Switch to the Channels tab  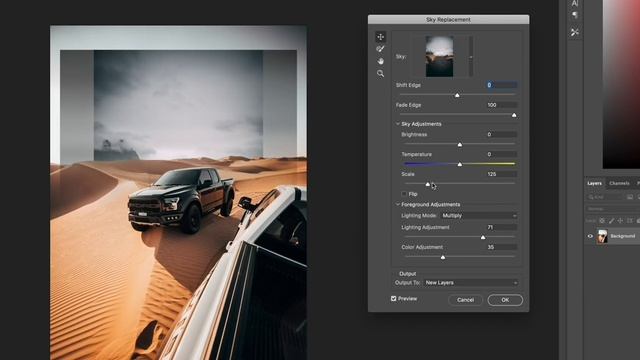[x=619, y=183]
